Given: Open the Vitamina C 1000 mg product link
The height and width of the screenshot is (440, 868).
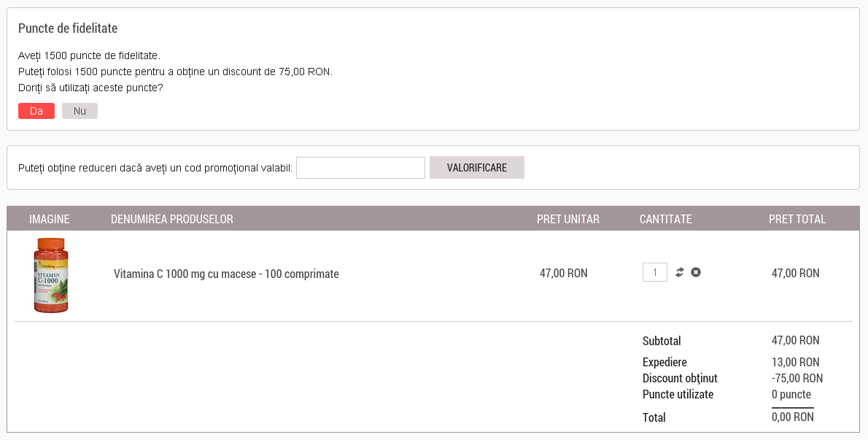Looking at the screenshot, I should [226, 274].
